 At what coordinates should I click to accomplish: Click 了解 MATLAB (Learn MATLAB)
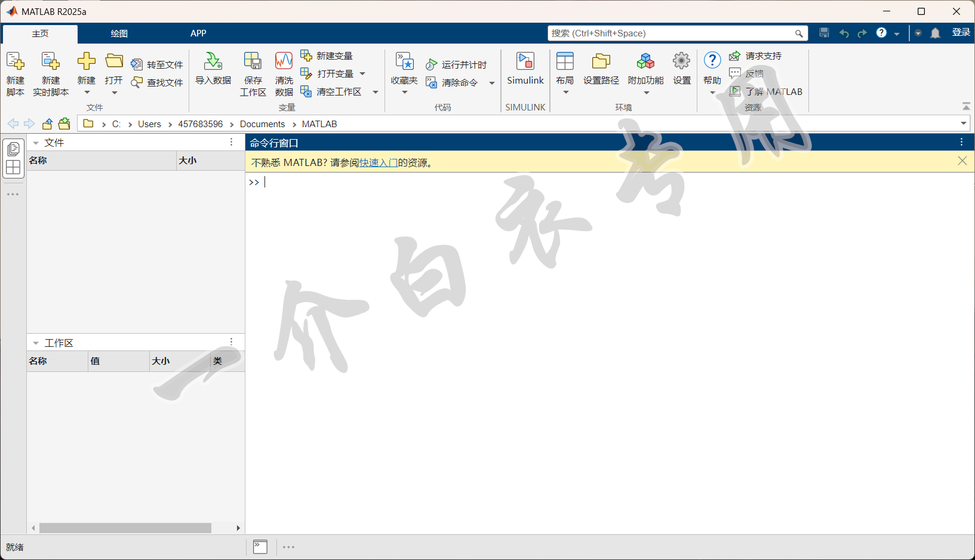[x=766, y=91]
